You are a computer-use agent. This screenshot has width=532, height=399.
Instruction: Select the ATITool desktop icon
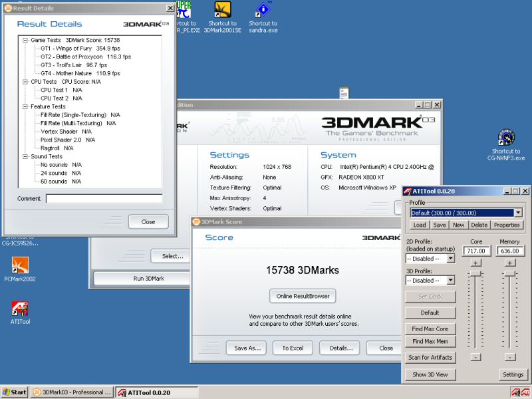click(20, 313)
